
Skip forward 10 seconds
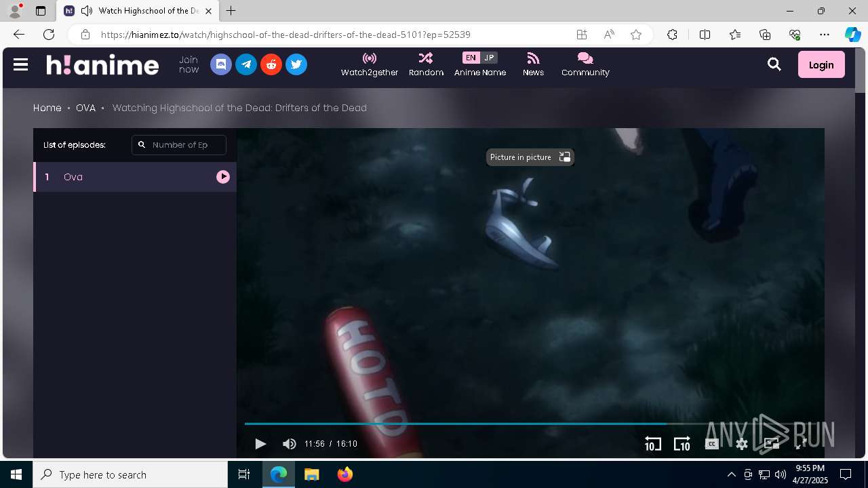point(682,444)
